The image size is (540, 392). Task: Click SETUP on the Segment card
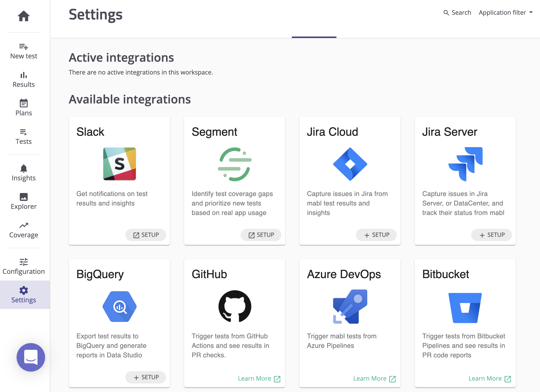pos(261,235)
